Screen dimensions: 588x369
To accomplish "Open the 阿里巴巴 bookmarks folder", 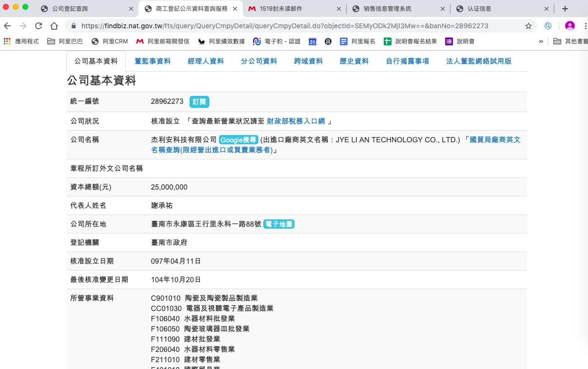I will coord(65,41).
